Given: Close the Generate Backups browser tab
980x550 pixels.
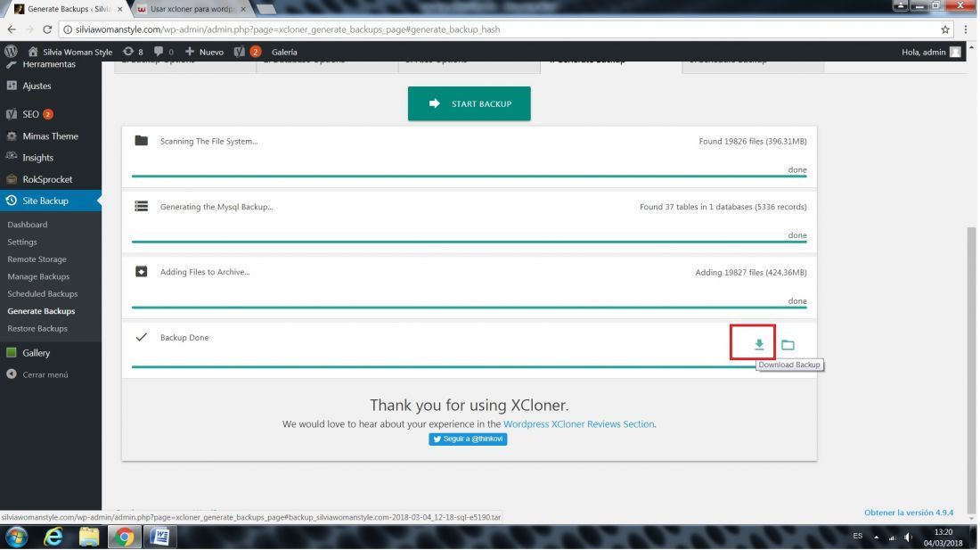Looking at the screenshot, I should [120, 9].
